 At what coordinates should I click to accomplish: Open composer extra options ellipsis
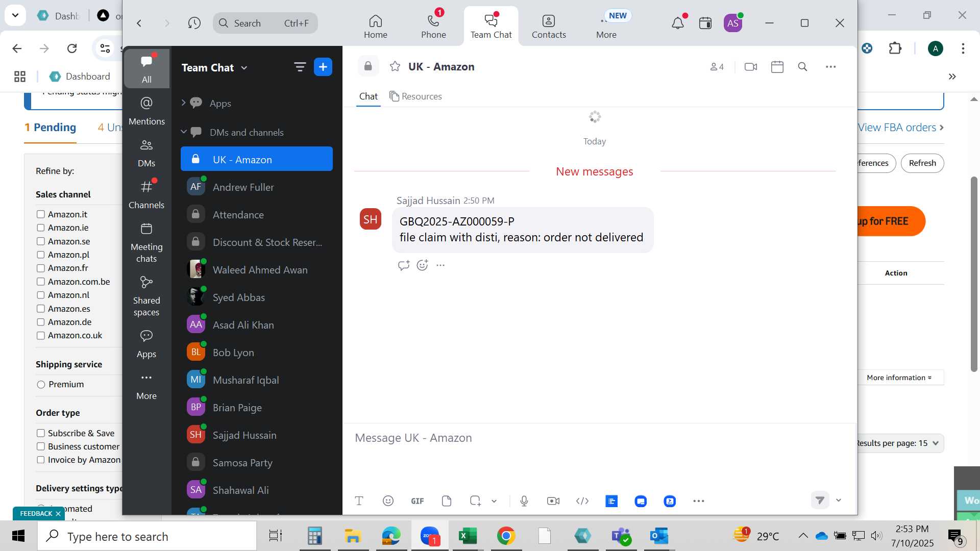[699, 501]
